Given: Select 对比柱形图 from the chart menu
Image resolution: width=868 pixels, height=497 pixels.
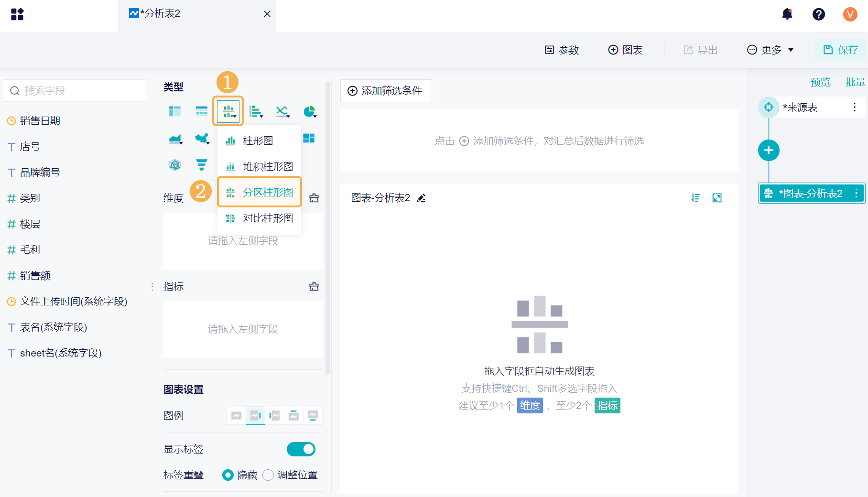Looking at the screenshot, I should (259, 218).
